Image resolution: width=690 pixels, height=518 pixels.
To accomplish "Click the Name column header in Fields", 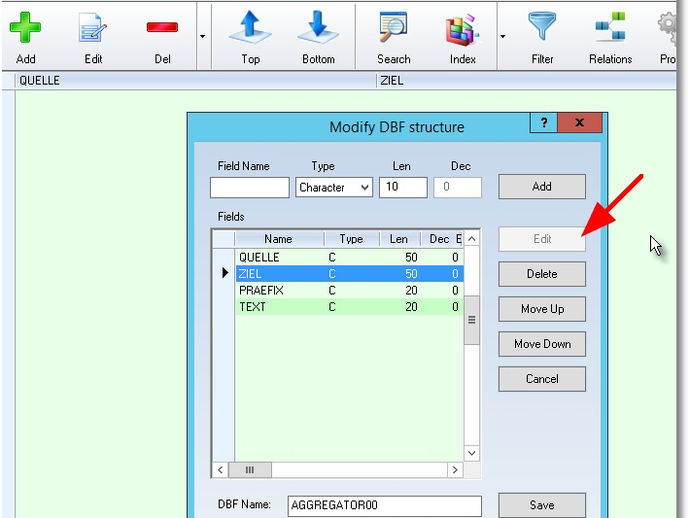I will (279, 239).
